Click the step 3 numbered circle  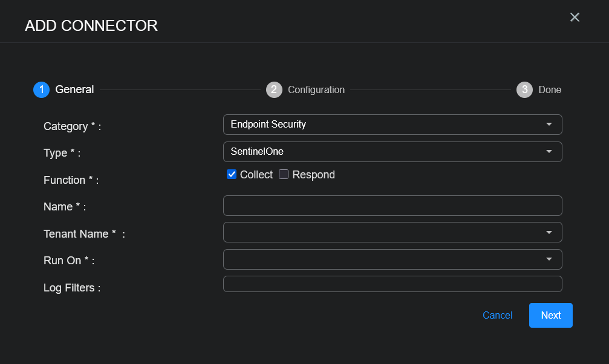pos(524,89)
